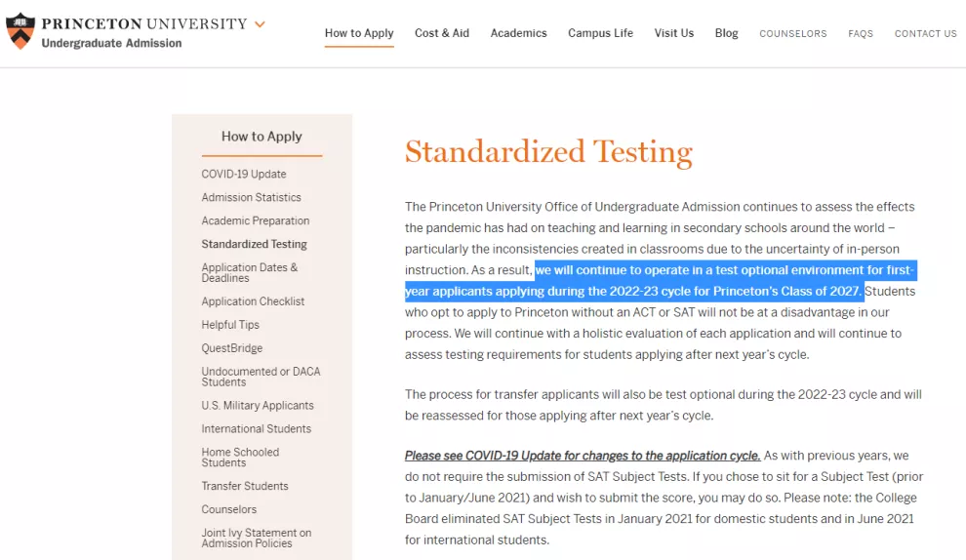Image resolution: width=966 pixels, height=560 pixels.
Task: Open the How to Apply menu
Action: pyautogui.click(x=359, y=33)
